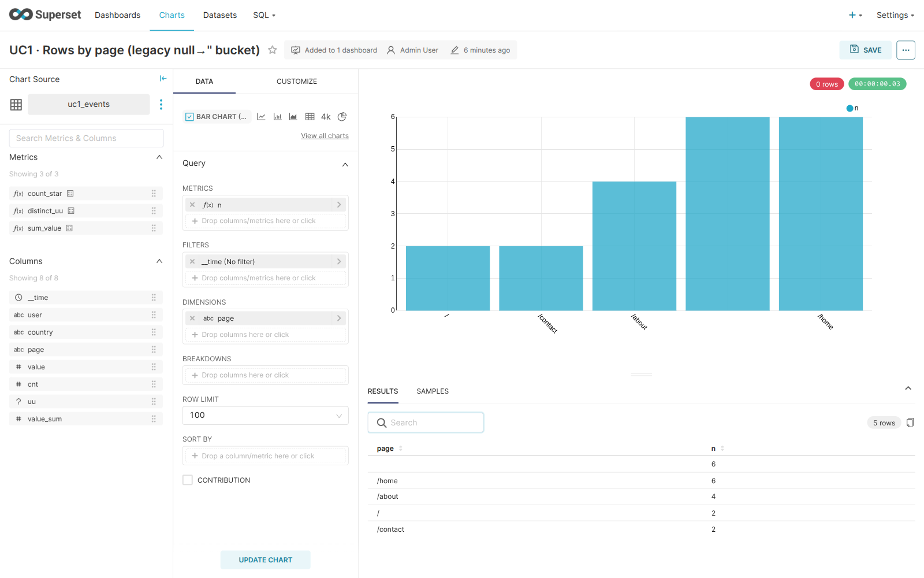The width and height of the screenshot is (924, 578).
Task: Click the Superset logo
Action: click(45, 14)
